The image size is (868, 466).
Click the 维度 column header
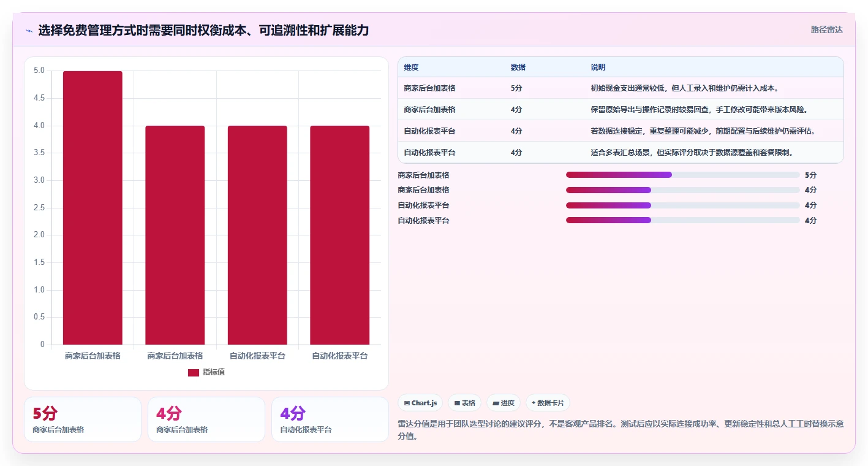(x=411, y=67)
